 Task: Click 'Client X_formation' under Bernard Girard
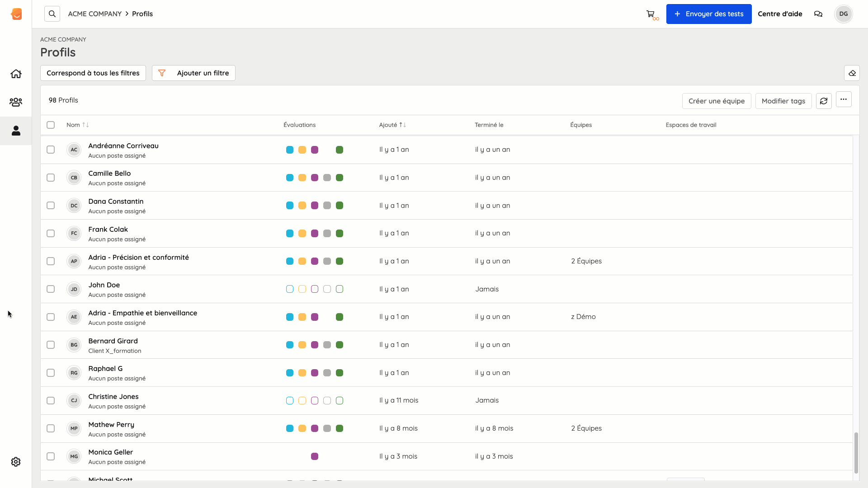[x=115, y=351]
